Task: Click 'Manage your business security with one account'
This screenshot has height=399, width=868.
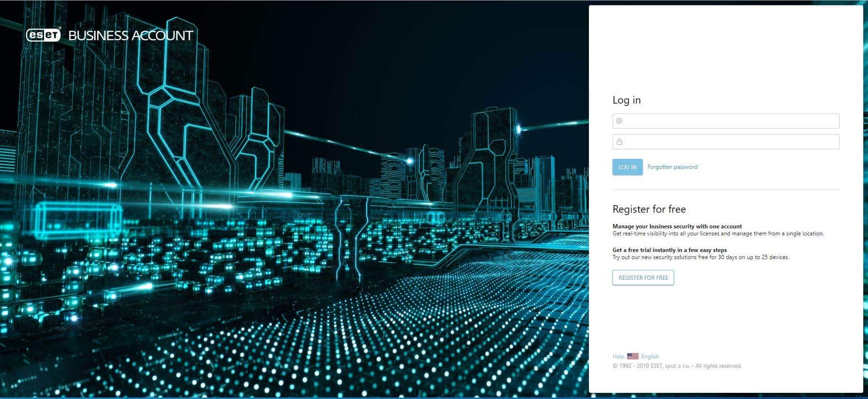Action: 677,226
